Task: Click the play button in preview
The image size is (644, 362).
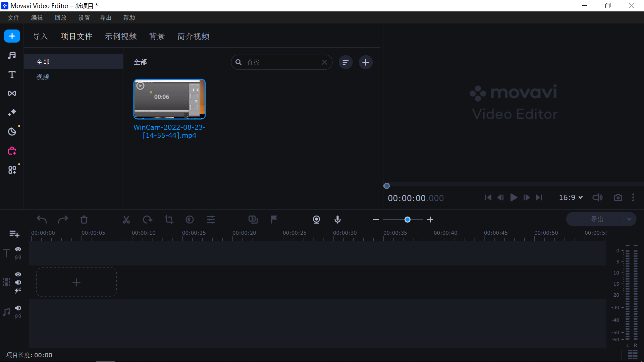Action: (x=514, y=198)
